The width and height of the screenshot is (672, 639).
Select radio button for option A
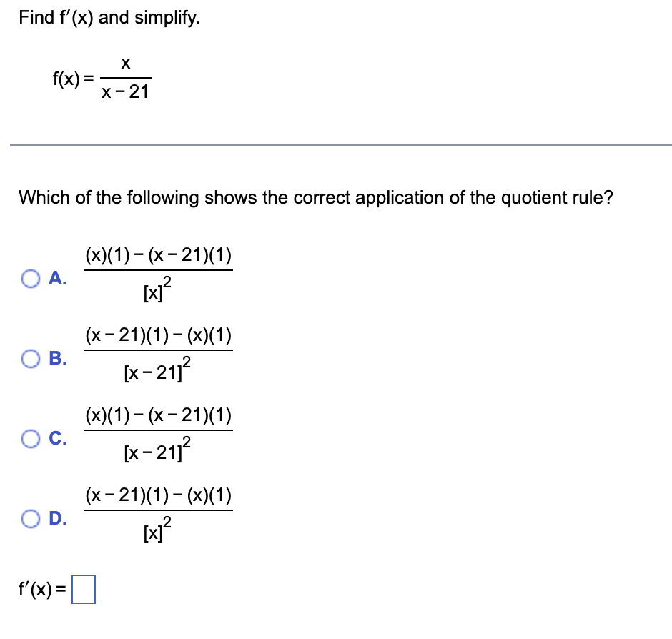point(30,279)
